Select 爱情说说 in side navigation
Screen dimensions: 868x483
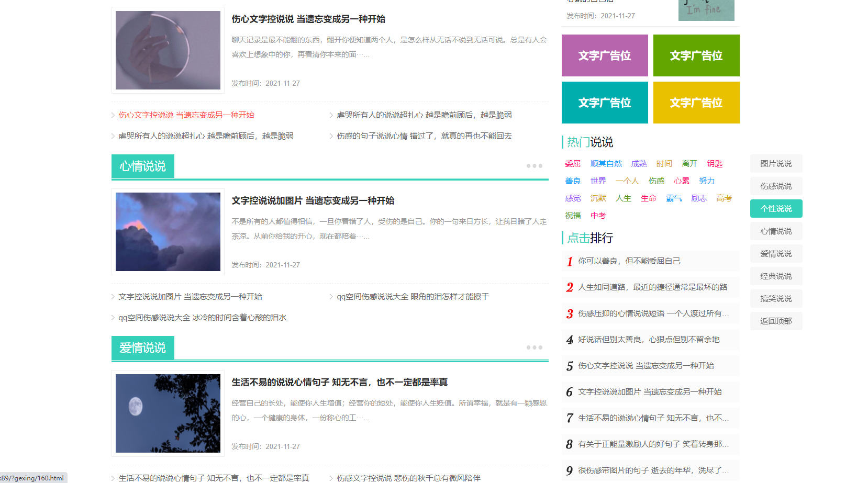(776, 253)
